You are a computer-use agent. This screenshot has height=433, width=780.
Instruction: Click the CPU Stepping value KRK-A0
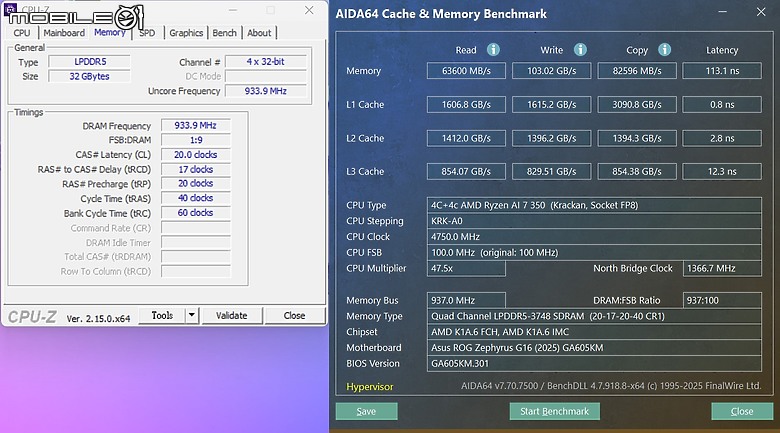pyautogui.click(x=594, y=221)
